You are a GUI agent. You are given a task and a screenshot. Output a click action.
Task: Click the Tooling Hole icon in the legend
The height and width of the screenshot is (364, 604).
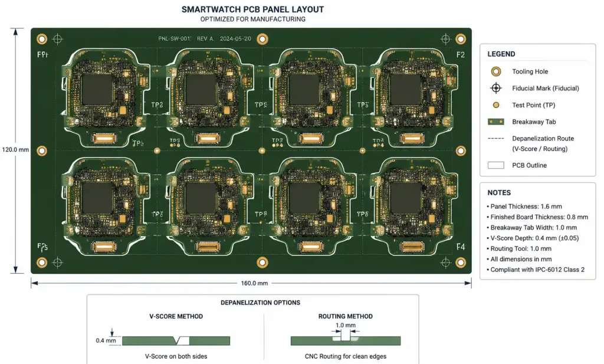pos(495,71)
